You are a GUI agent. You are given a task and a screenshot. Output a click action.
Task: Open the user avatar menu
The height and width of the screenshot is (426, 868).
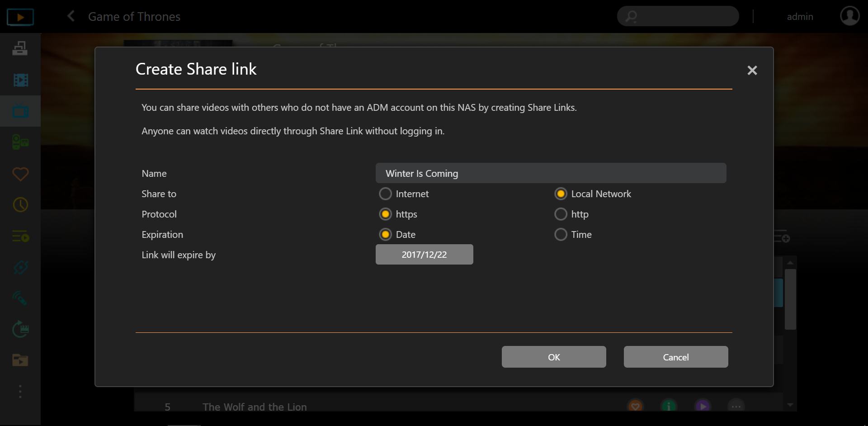tap(849, 16)
